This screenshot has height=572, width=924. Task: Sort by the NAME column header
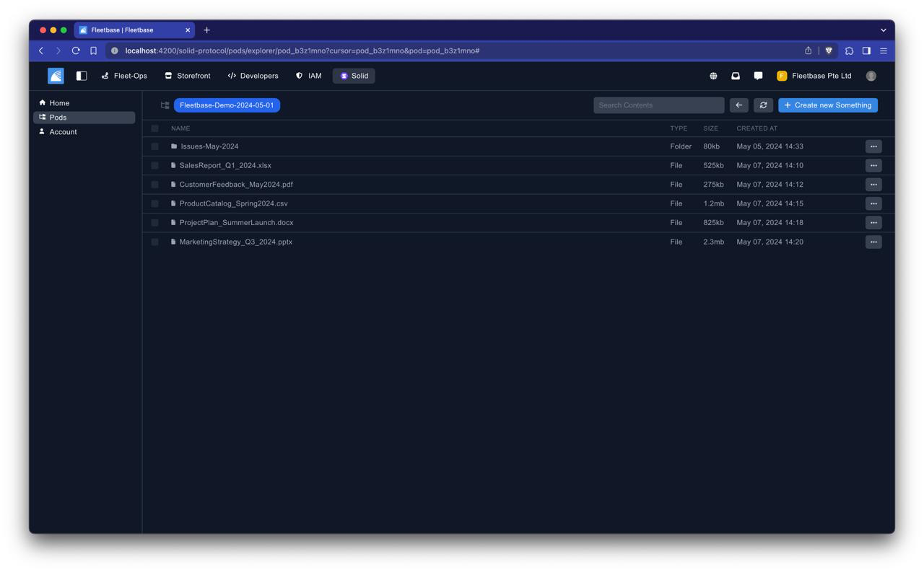tap(180, 128)
